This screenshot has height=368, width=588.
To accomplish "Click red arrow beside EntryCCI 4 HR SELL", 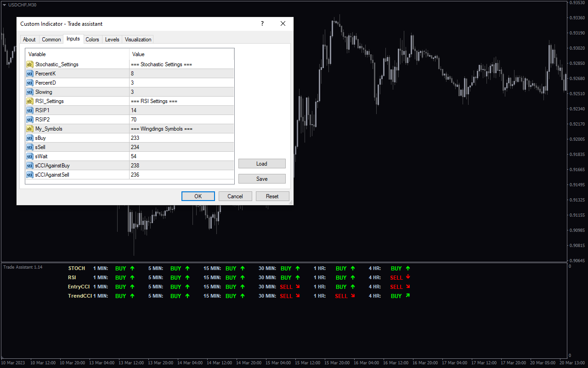I will coord(408,286).
